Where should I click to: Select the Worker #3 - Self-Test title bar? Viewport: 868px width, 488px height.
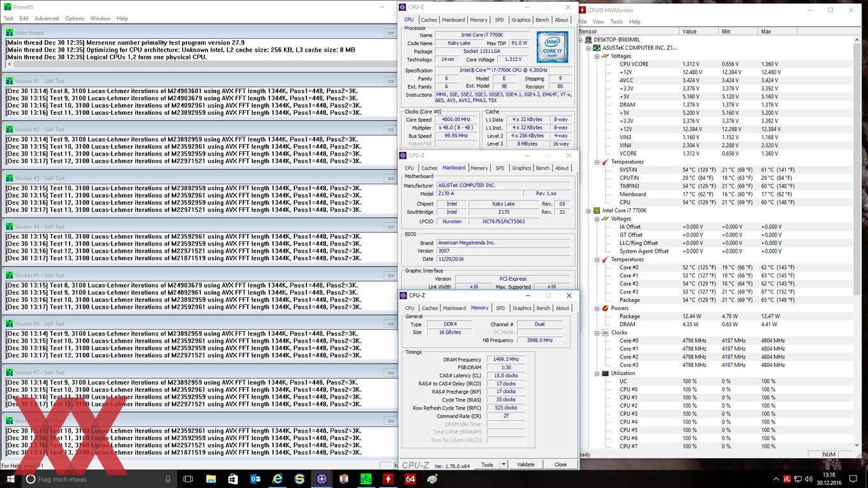click(x=200, y=178)
